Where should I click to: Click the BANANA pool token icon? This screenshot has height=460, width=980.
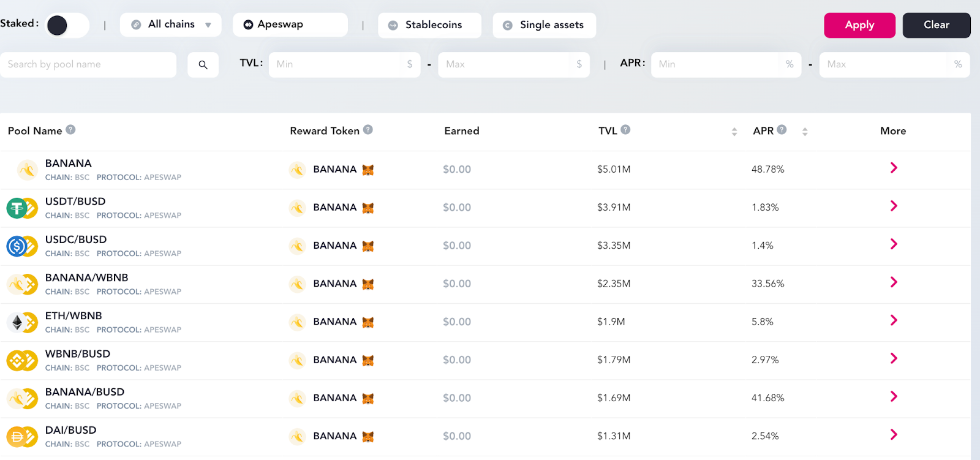click(x=28, y=170)
